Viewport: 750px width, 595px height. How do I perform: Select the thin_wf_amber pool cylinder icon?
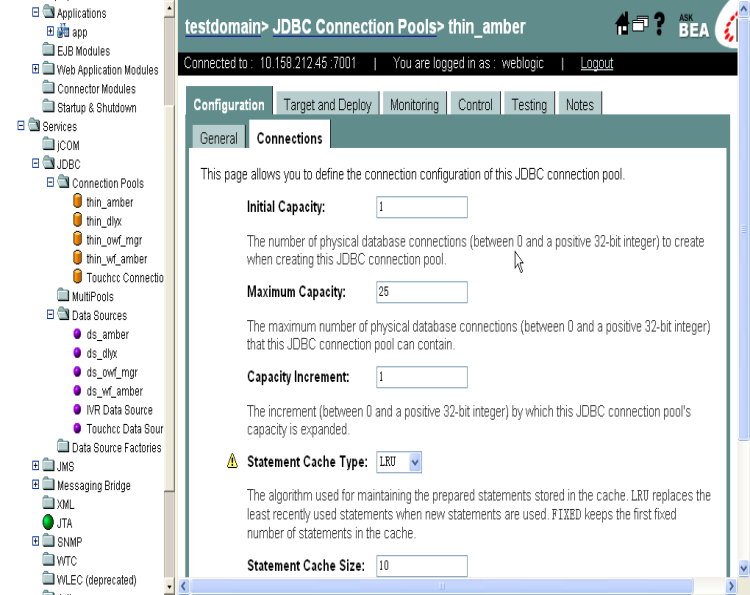coord(77,258)
